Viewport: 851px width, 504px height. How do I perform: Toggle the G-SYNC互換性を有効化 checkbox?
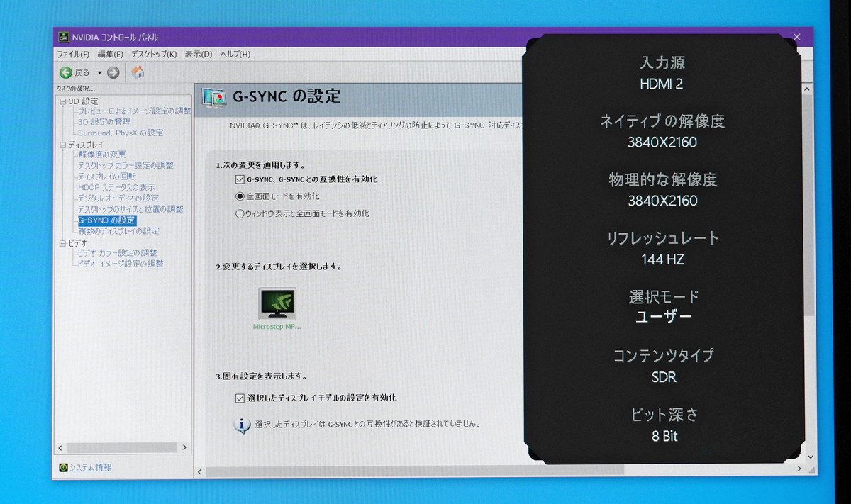click(x=240, y=179)
